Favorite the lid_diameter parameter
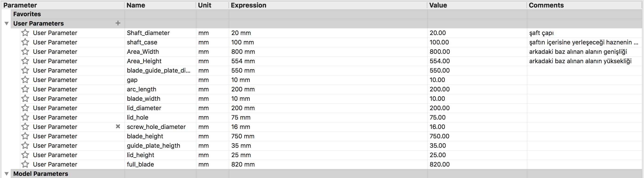The image size is (644, 178). (25, 108)
